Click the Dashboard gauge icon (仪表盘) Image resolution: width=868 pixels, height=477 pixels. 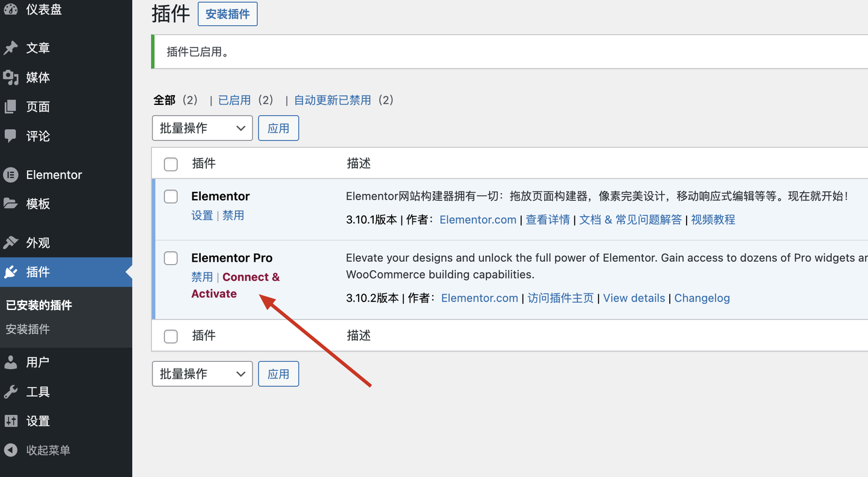pos(11,9)
